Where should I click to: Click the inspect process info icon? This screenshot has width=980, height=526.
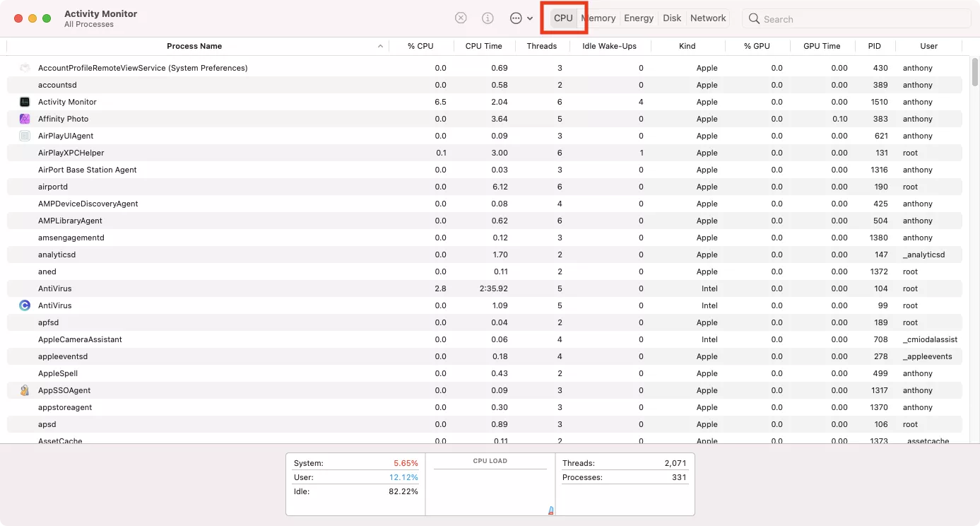pos(488,18)
